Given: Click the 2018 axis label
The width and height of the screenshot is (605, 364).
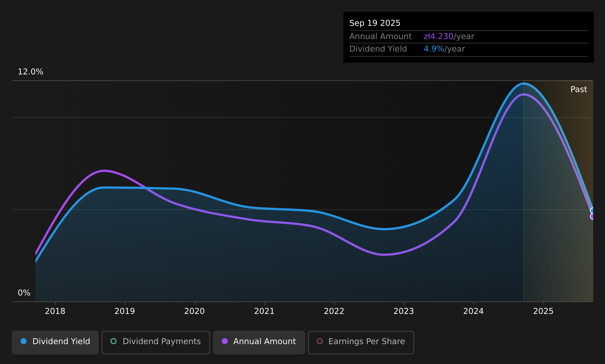Looking at the screenshot, I should click(55, 311).
